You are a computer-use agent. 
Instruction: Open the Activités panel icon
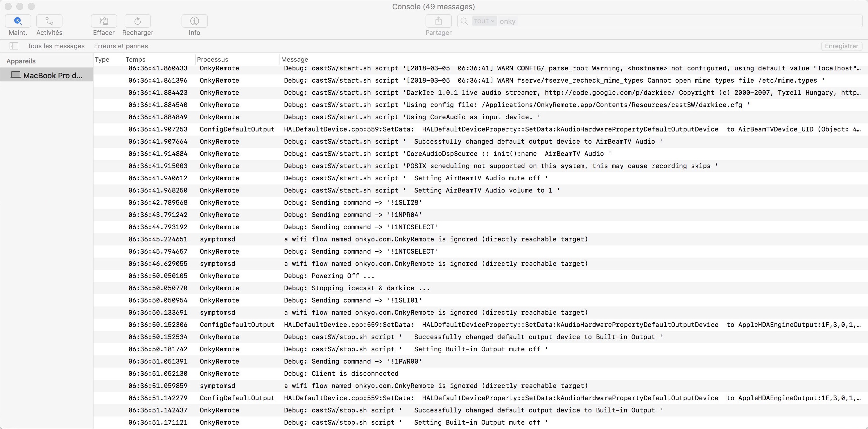tap(49, 21)
